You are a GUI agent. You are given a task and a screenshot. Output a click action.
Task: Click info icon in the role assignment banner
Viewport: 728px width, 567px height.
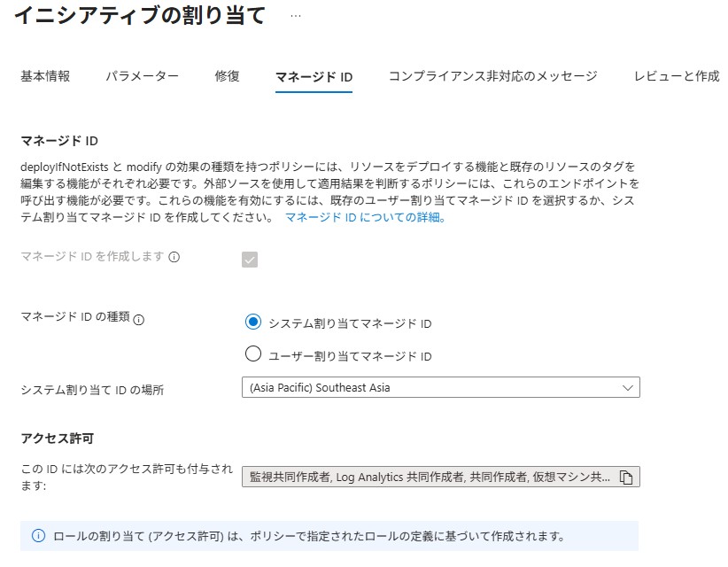tap(38, 536)
